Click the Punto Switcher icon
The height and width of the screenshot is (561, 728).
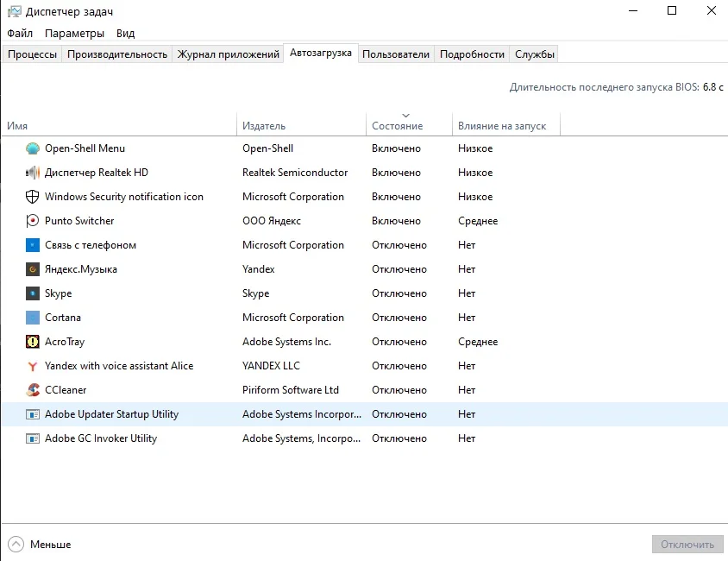(x=33, y=221)
